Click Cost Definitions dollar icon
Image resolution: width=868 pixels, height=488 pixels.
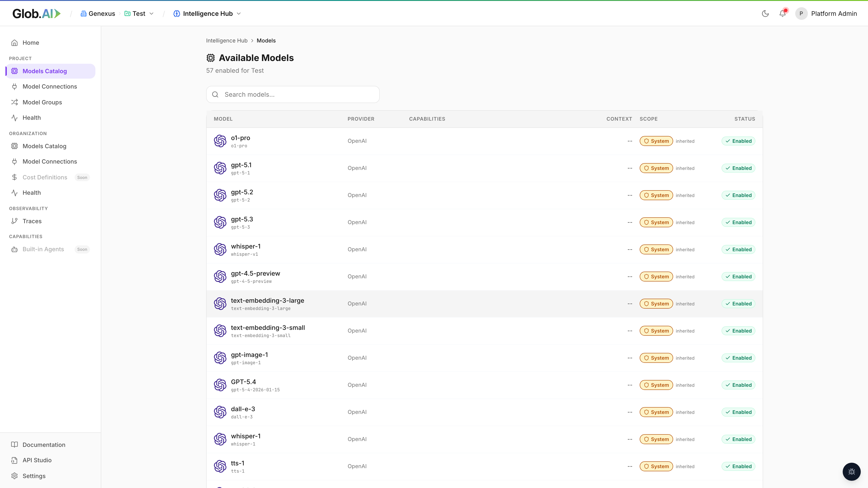tap(14, 177)
